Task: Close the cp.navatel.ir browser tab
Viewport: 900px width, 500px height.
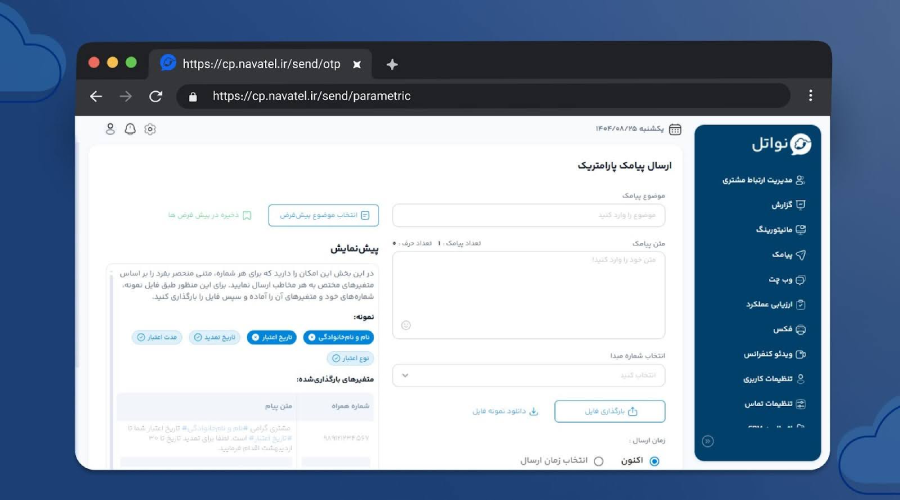Action: pos(357,64)
